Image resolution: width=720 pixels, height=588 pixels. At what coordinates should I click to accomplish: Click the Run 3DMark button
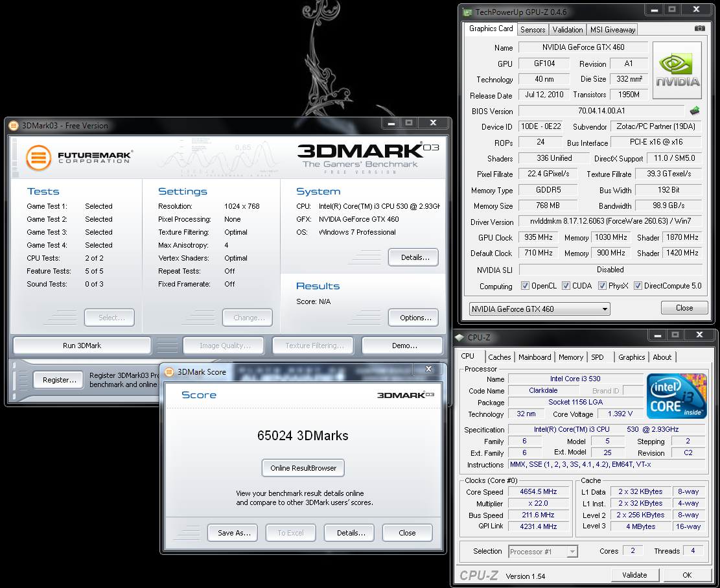coord(82,346)
